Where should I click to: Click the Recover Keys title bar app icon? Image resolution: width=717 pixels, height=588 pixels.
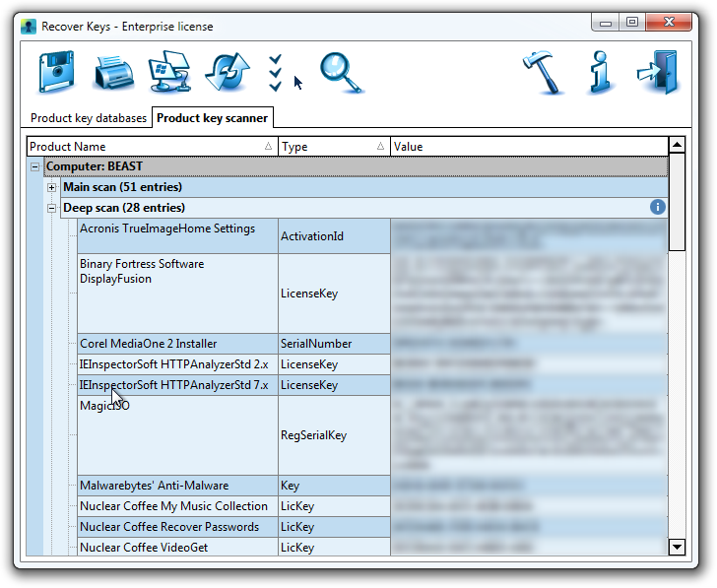coord(29,26)
